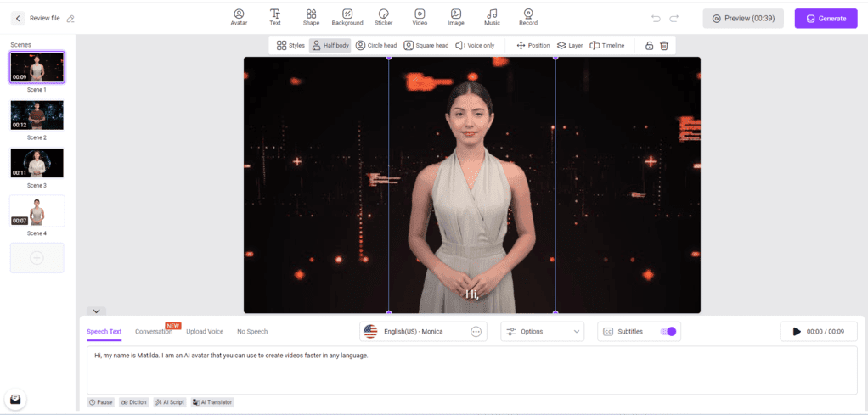
Task: Open the inbox icon at the bottom left
Action: (x=15, y=399)
